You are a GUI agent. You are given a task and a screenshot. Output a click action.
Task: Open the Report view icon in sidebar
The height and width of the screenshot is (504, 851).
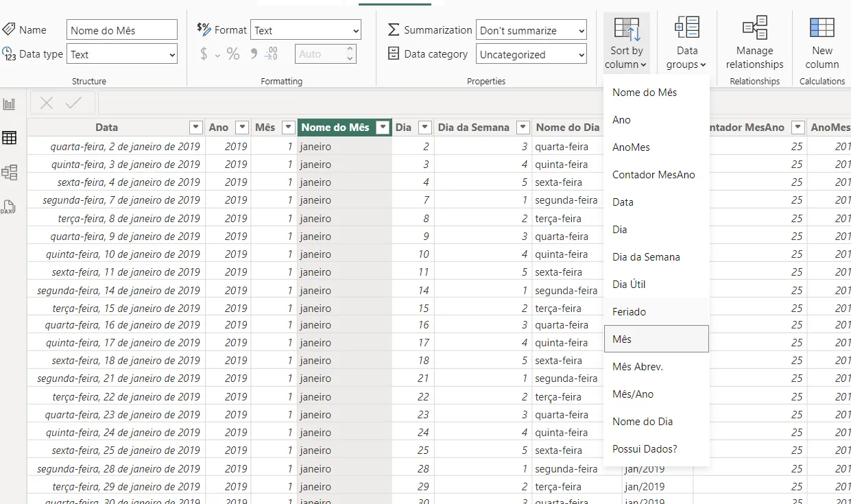coord(10,104)
